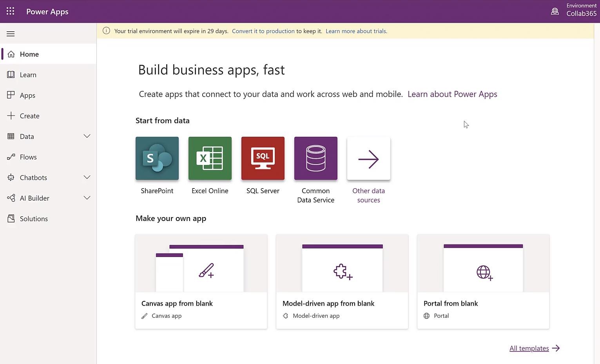Expand the AI Builder section chevron
The image size is (600, 364).
(x=87, y=198)
